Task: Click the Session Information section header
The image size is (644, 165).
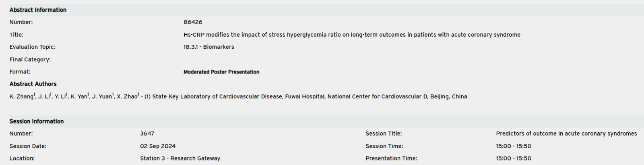Action: (x=37, y=121)
